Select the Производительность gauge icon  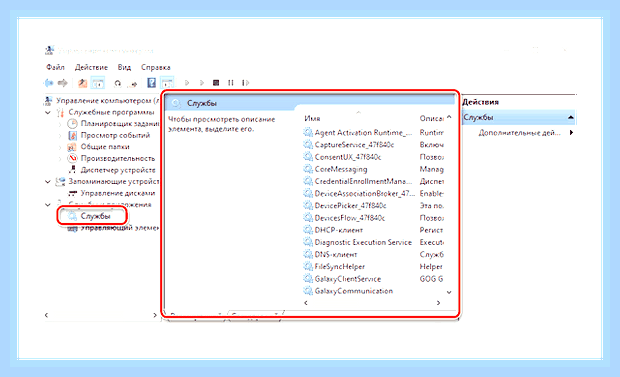(72, 158)
